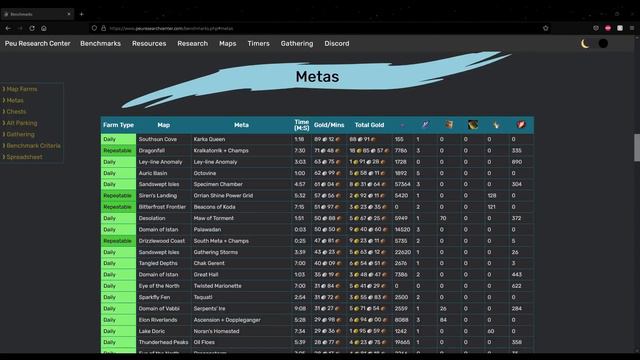This screenshot has width=640, height=360.
Task: Sort the table by Time (M:S) header
Action: pyautogui.click(x=302, y=125)
